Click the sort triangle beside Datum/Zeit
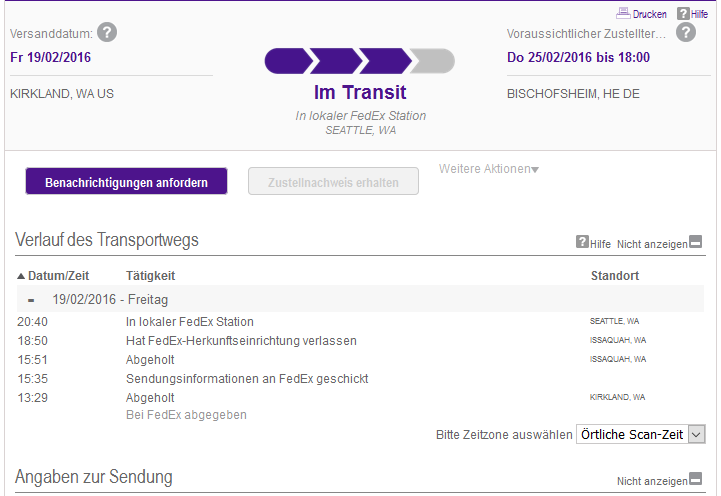This screenshot has width=721, height=496. pos(21,276)
